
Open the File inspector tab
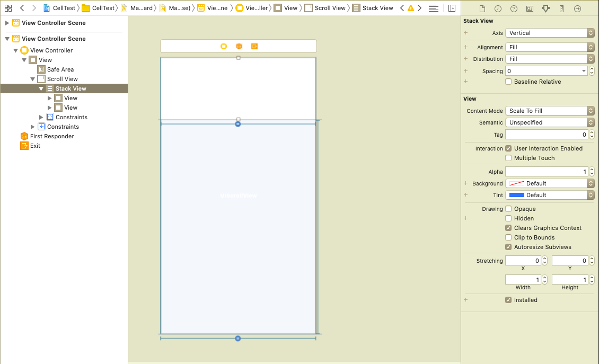click(x=482, y=8)
